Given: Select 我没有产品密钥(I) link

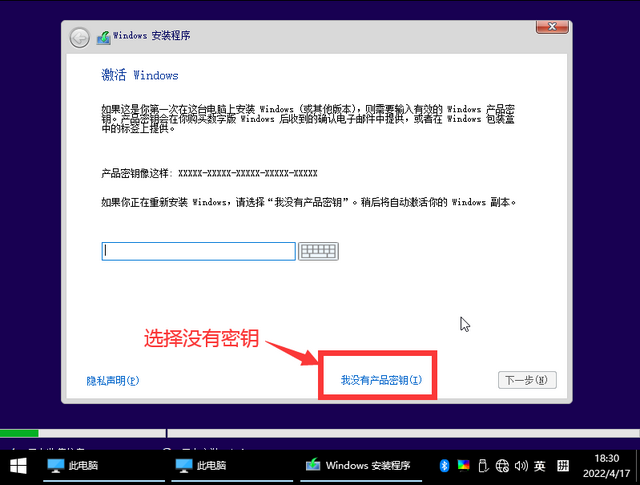Looking at the screenshot, I should point(381,380).
